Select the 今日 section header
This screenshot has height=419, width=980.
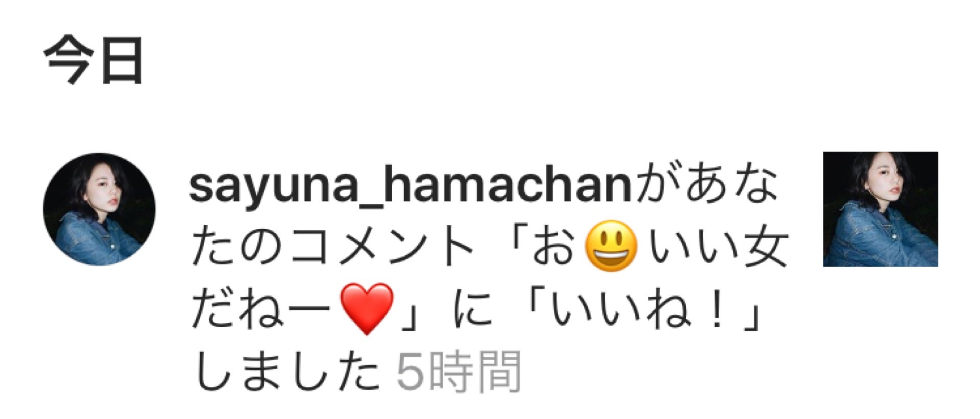pyautogui.click(x=93, y=60)
